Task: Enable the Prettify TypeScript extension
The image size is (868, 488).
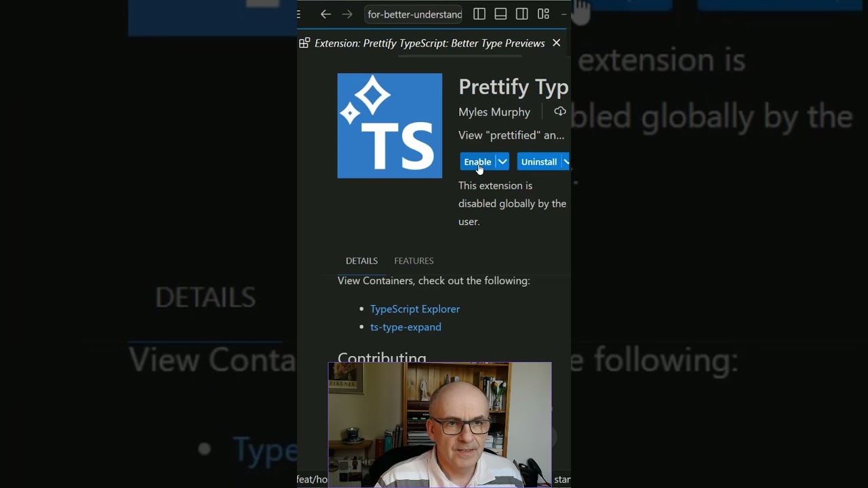Action: coord(477,161)
